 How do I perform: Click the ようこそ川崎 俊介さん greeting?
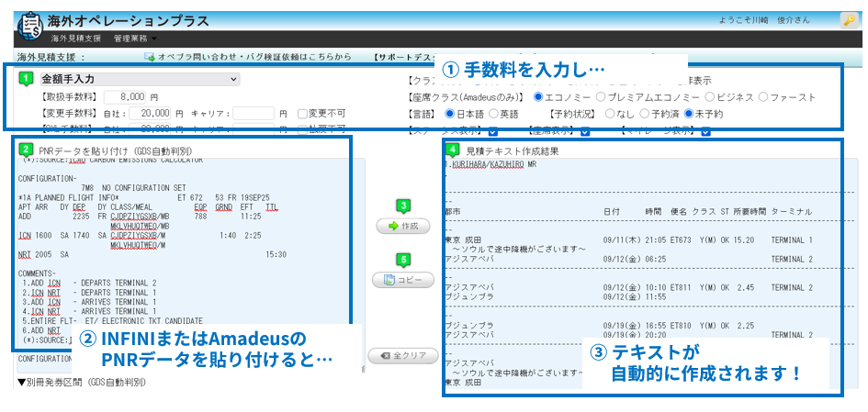coord(764,20)
